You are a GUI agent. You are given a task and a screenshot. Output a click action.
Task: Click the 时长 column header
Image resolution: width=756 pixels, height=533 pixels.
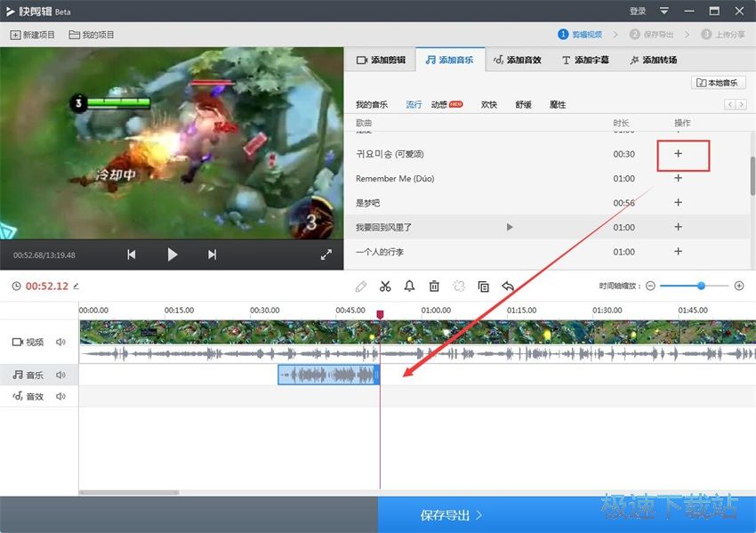(x=621, y=123)
